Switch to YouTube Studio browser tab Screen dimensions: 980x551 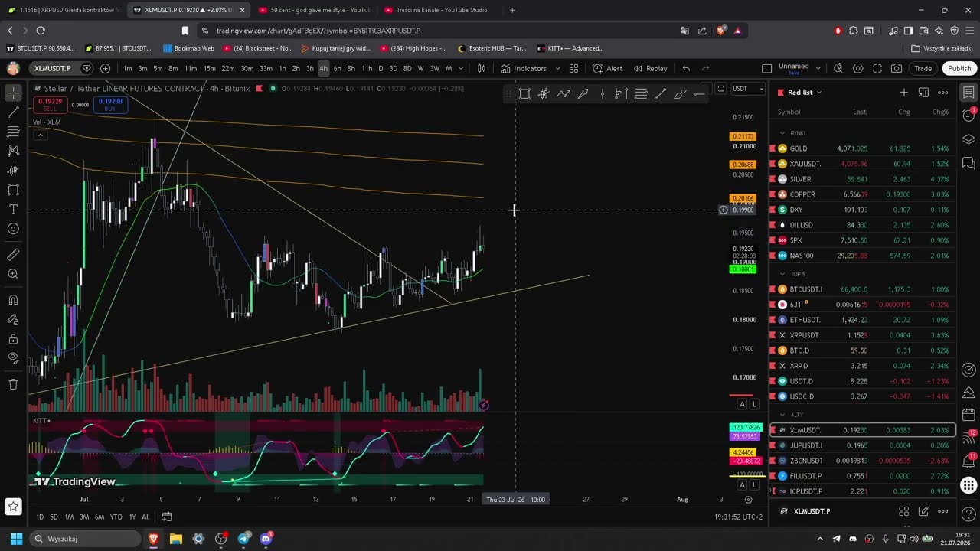(x=441, y=10)
